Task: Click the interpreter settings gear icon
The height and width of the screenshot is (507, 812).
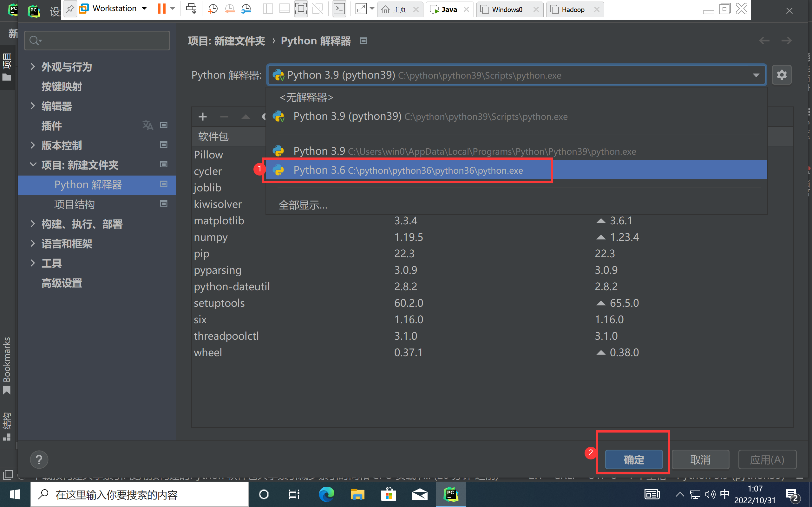Action: pos(782,75)
